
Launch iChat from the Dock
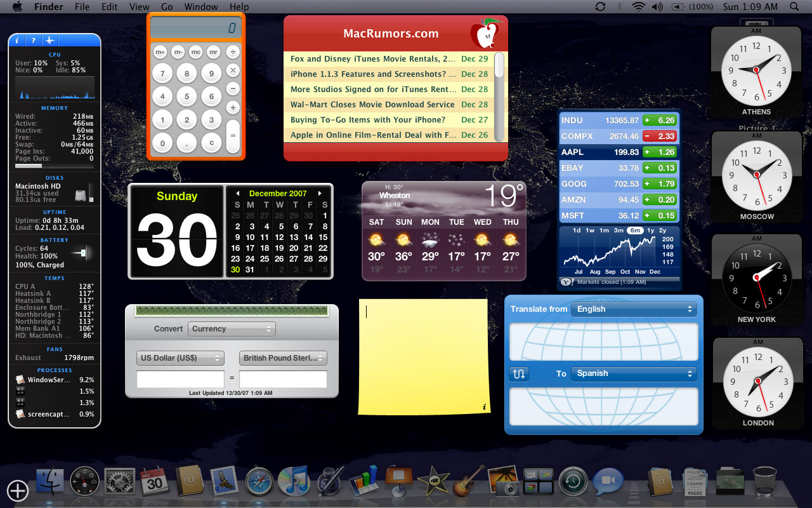coord(609,482)
